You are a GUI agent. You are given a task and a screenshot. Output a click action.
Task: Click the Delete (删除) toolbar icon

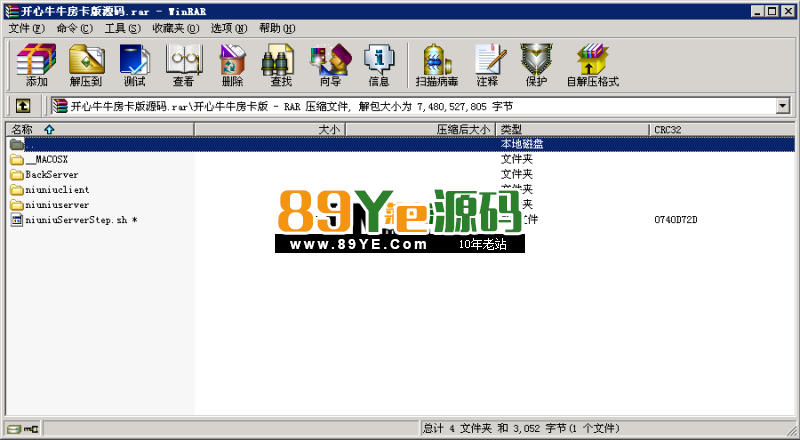tap(232, 65)
